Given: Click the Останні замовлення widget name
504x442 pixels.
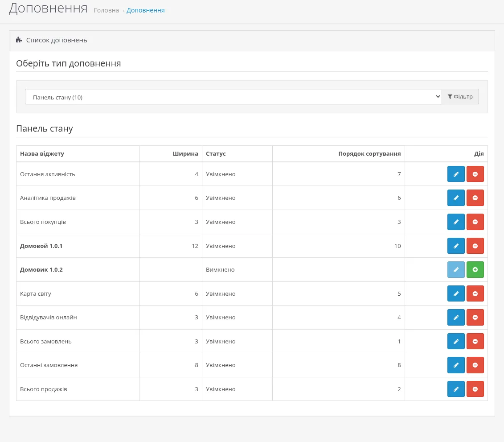Looking at the screenshot, I should 49,365.
